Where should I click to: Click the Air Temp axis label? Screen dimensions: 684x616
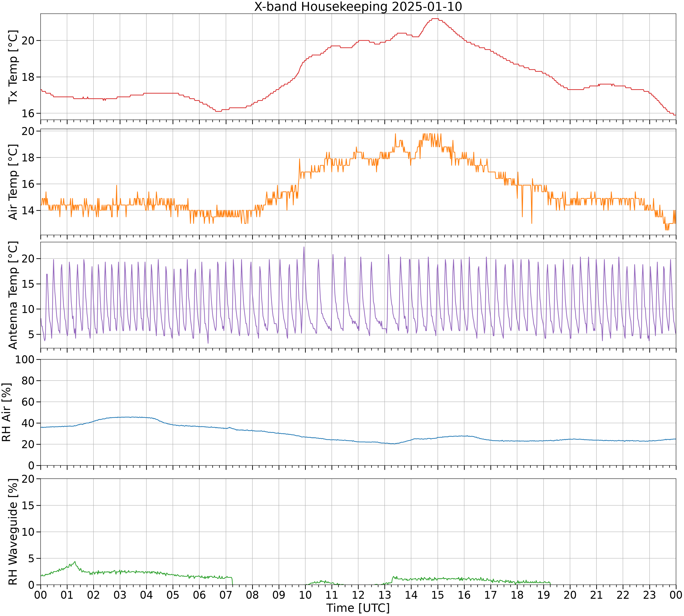pos(13,182)
